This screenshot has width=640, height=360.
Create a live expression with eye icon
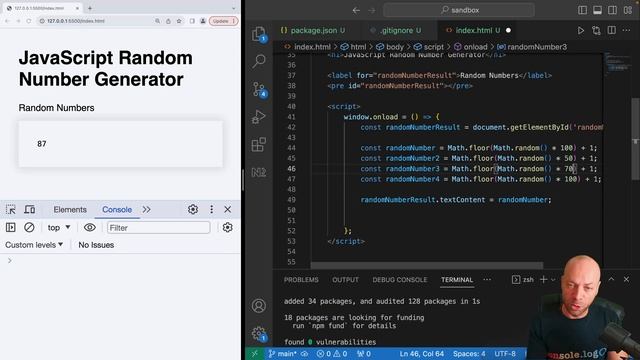click(90, 227)
